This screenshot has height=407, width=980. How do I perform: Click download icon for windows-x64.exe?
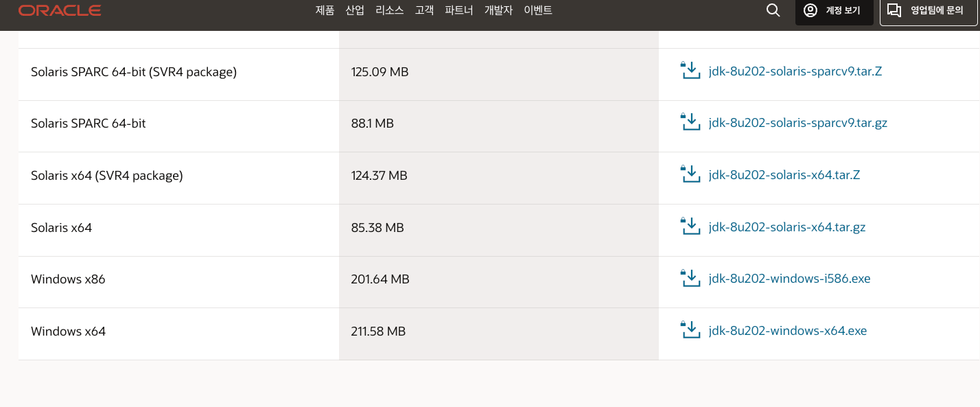(x=690, y=331)
